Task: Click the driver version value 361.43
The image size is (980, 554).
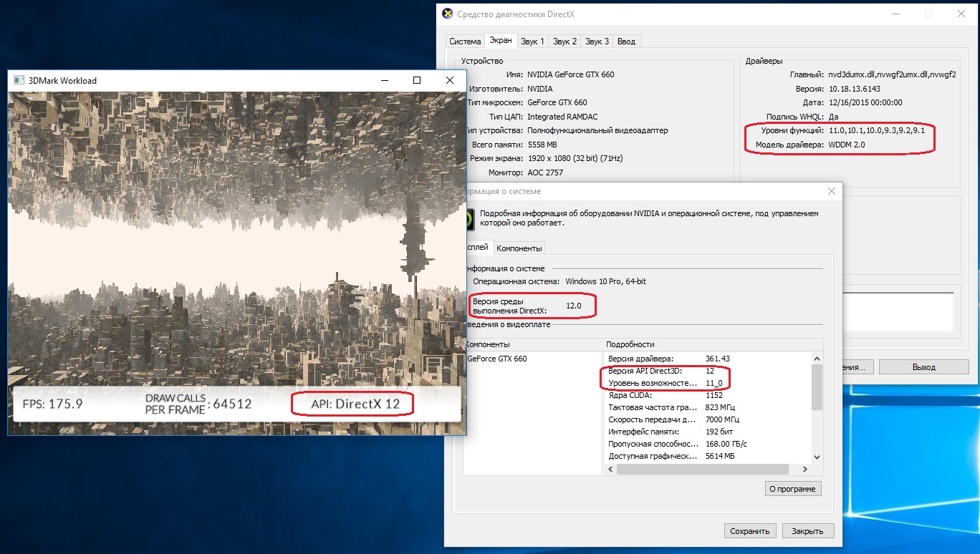Action: [x=718, y=359]
